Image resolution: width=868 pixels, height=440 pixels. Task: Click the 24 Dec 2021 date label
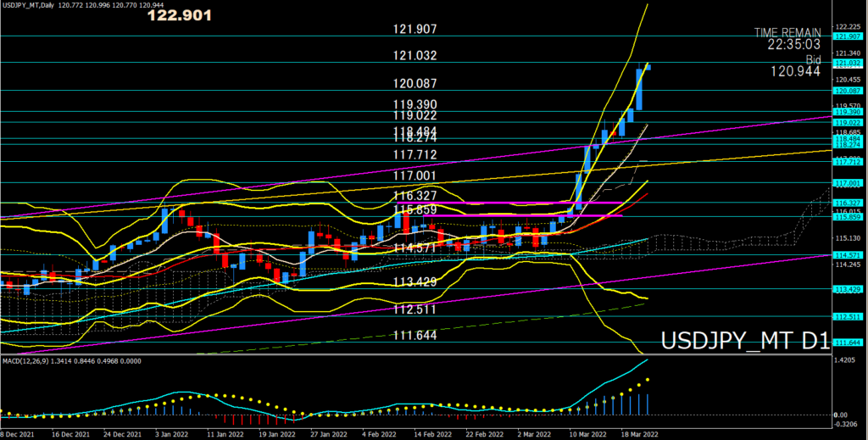122,434
